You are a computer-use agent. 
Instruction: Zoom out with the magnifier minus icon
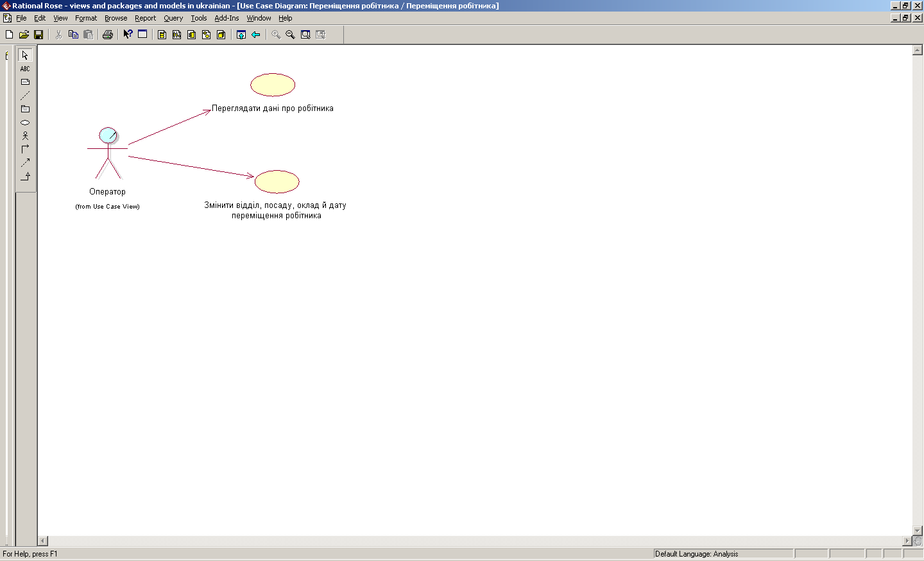point(291,35)
